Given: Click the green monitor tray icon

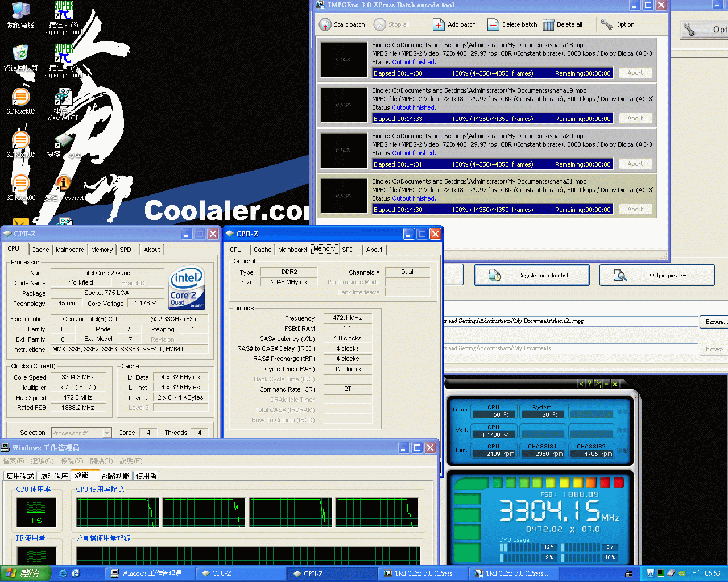Looking at the screenshot, I should 661,573.
